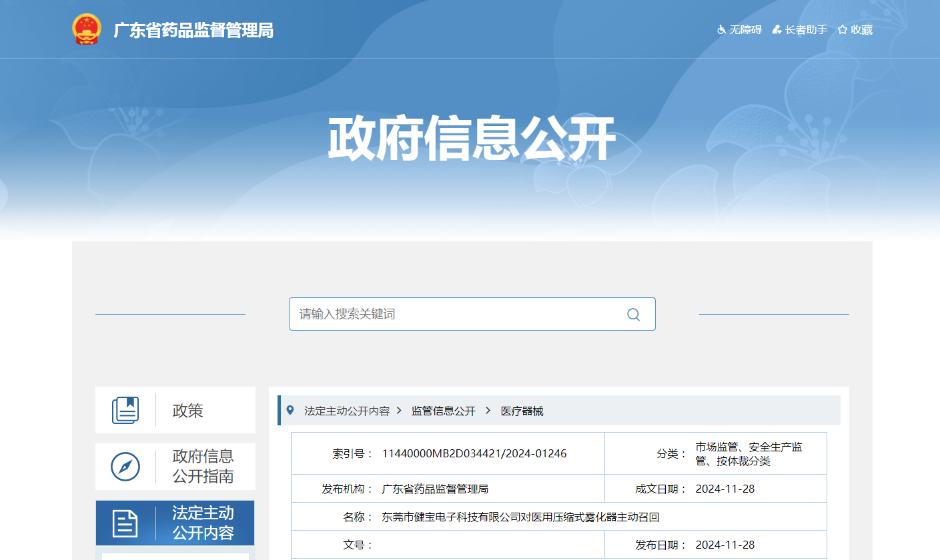The image size is (940, 560).
Task: Click the 政策 book icon in sidebar
Action: click(125, 410)
